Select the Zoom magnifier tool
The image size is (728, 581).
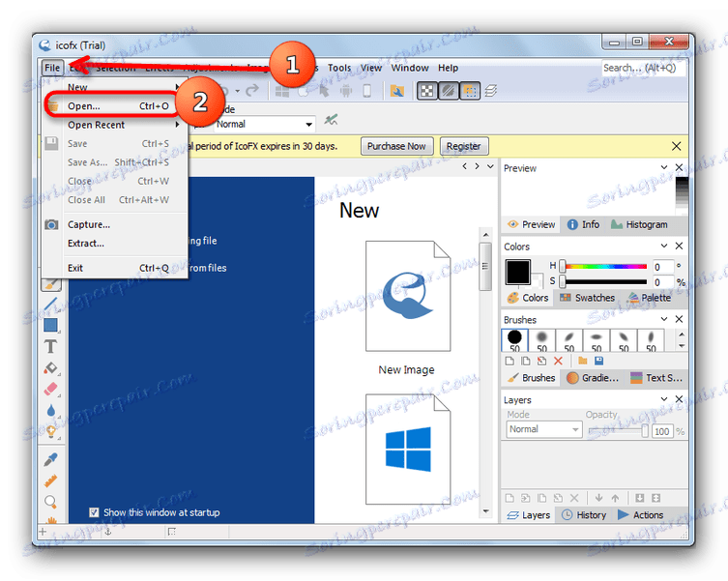50,502
